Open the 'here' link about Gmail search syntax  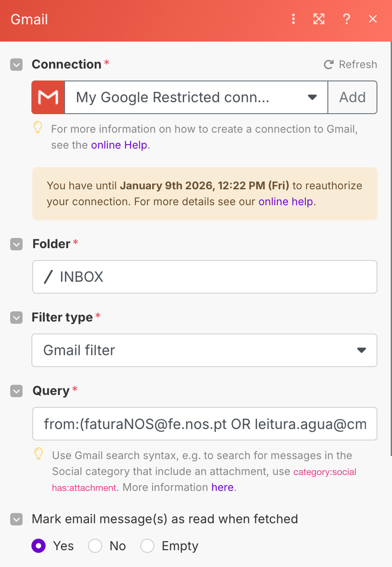pos(222,487)
